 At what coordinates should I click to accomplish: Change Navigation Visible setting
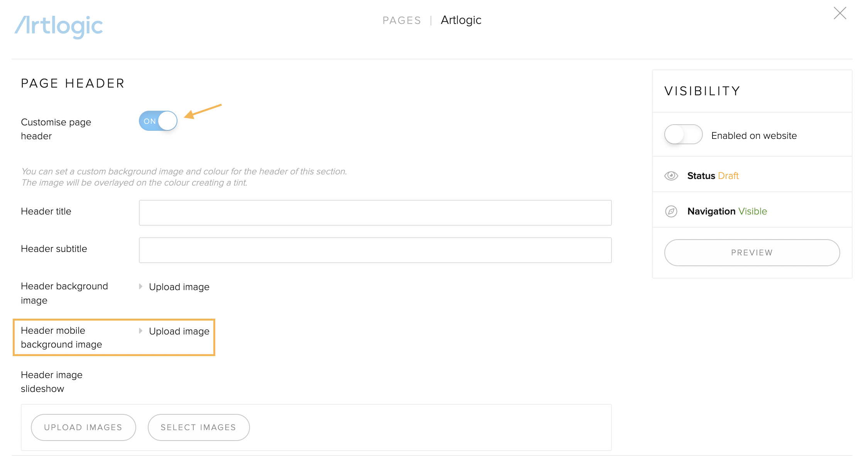click(x=752, y=211)
